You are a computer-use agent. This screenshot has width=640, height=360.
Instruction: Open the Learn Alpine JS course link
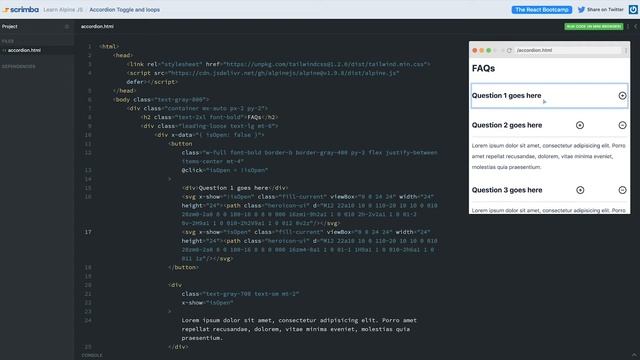point(63,10)
